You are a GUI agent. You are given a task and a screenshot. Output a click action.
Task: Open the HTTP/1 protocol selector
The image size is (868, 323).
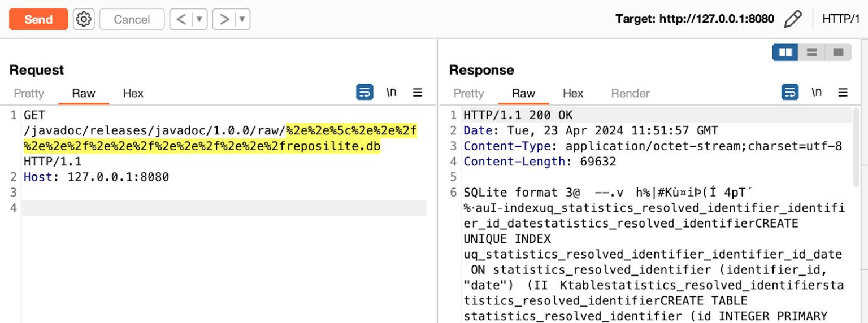[840, 19]
